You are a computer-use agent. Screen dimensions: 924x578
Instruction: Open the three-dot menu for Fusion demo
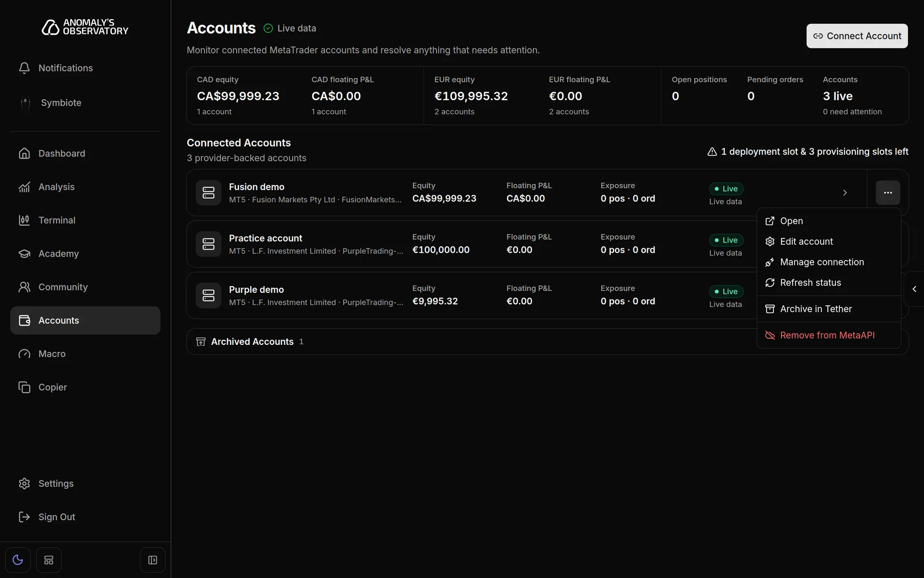(888, 193)
